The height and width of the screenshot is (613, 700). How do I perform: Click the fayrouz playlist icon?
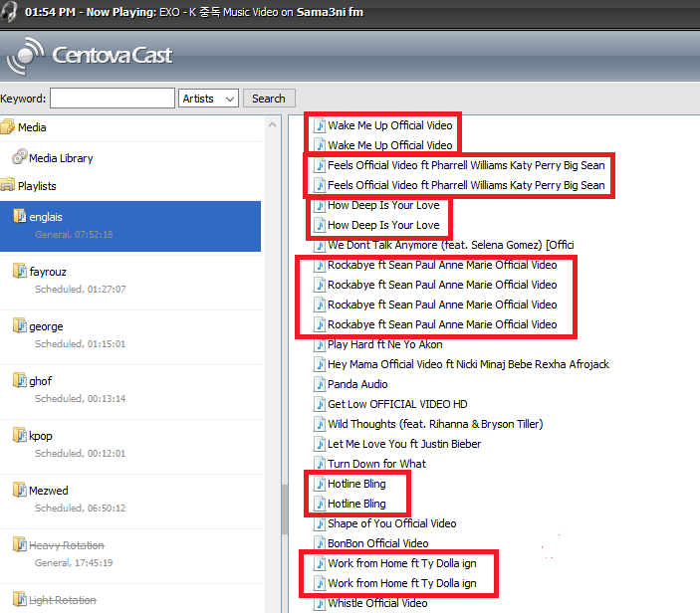click(20, 271)
